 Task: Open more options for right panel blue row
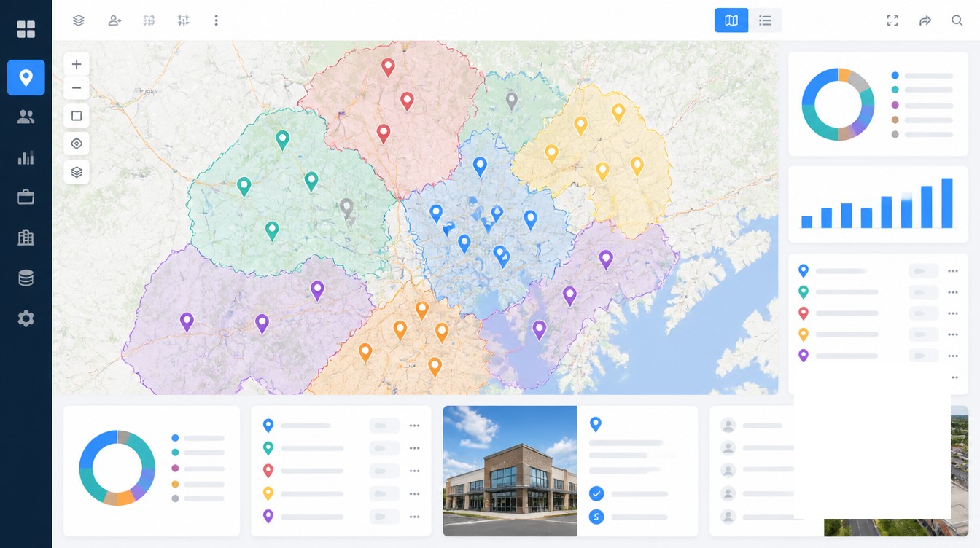point(953,271)
